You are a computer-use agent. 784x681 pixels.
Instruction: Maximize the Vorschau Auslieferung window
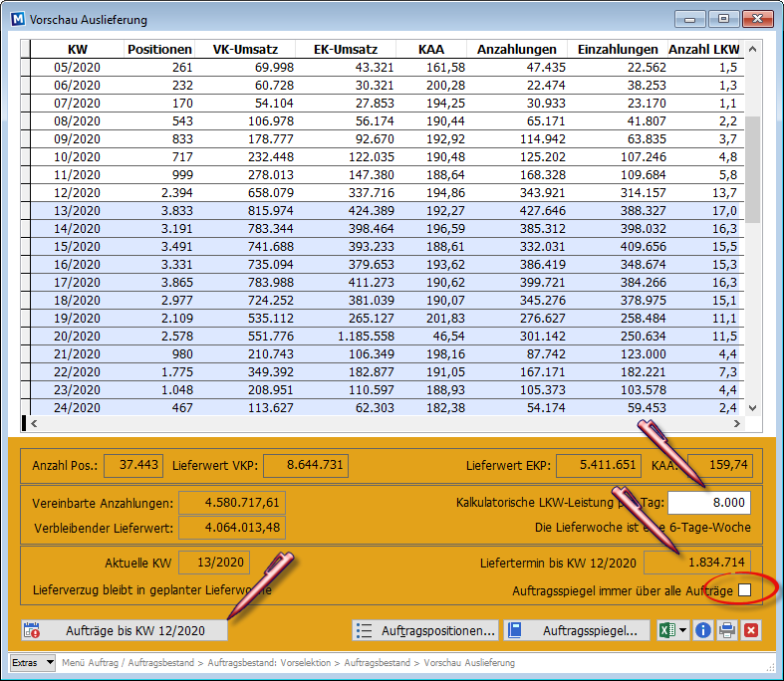coord(723,20)
